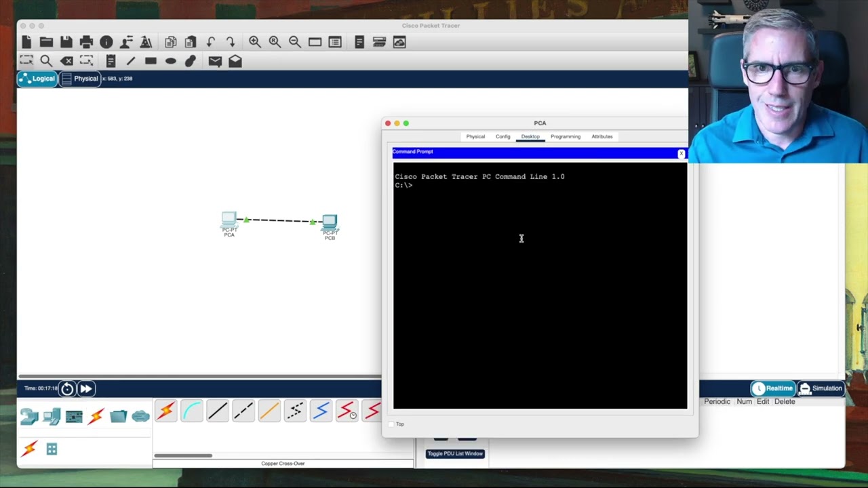Viewport: 868px width, 488px height.
Task: Switch to Logical workspace view
Action: [37, 79]
